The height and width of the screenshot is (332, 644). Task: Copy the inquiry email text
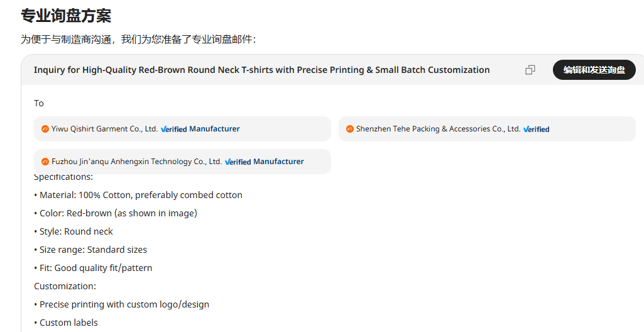click(530, 70)
